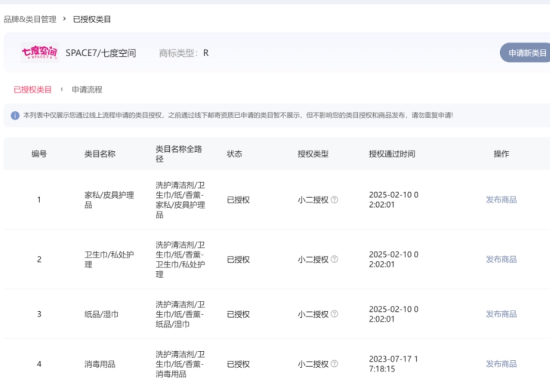This screenshot has width=550, height=387.
Task: Click the 类目名称全路径 column header
Action: pyautogui.click(x=179, y=154)
